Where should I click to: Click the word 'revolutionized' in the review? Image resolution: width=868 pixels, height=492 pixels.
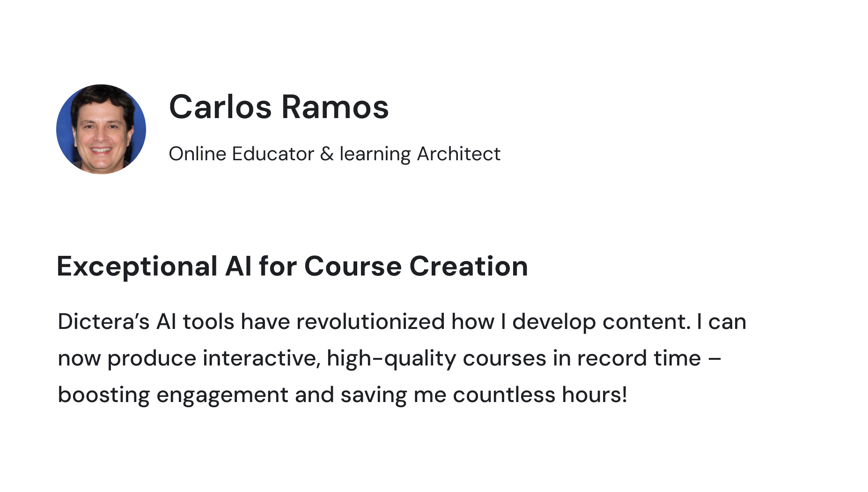click(x=370, y=322)
